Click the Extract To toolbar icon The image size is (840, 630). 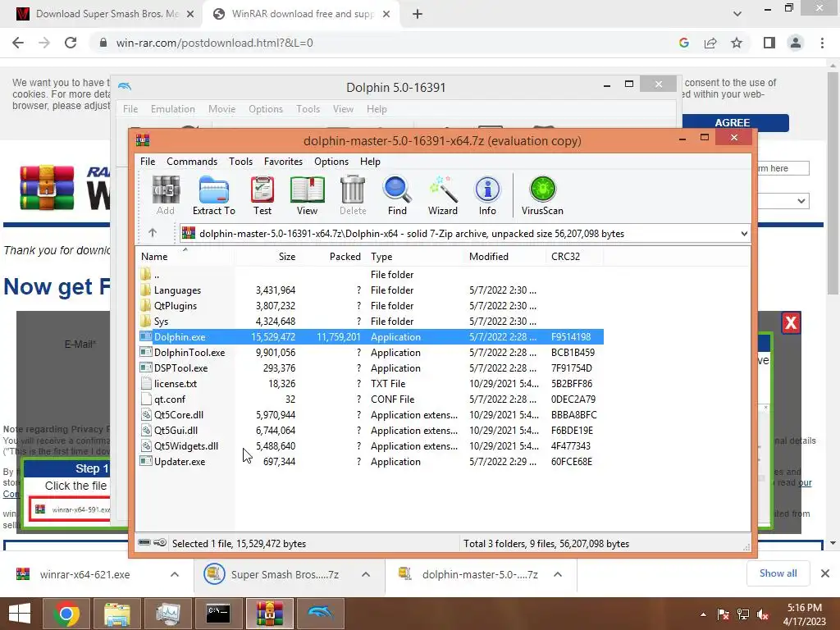pos(214,195)
